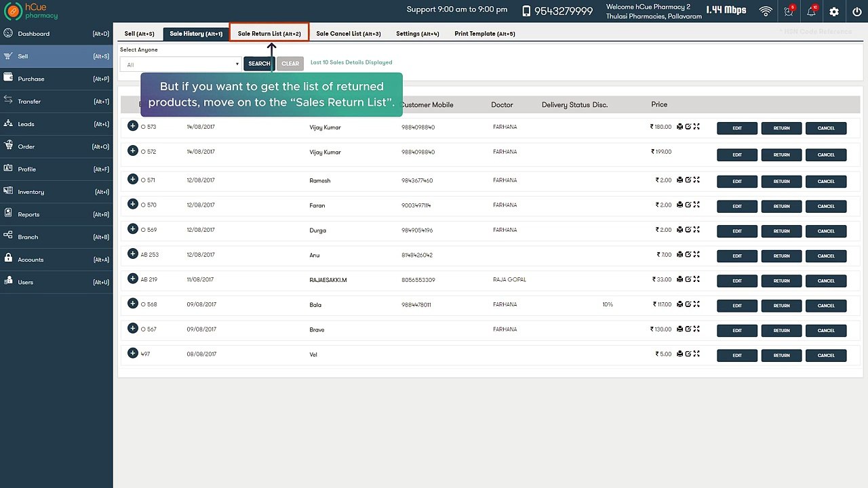The height and width of the screenshot is (488, 868).
Task: Open the Print Template tab
Action: pos(485,33)
